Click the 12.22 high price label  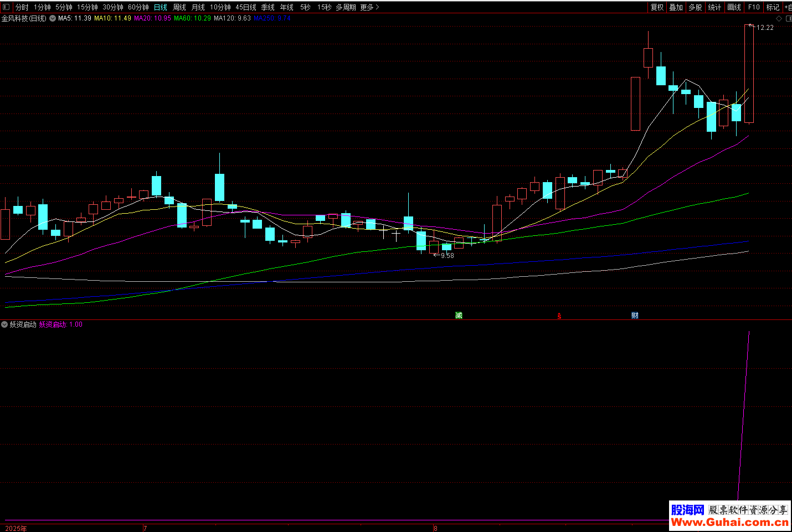765,28
